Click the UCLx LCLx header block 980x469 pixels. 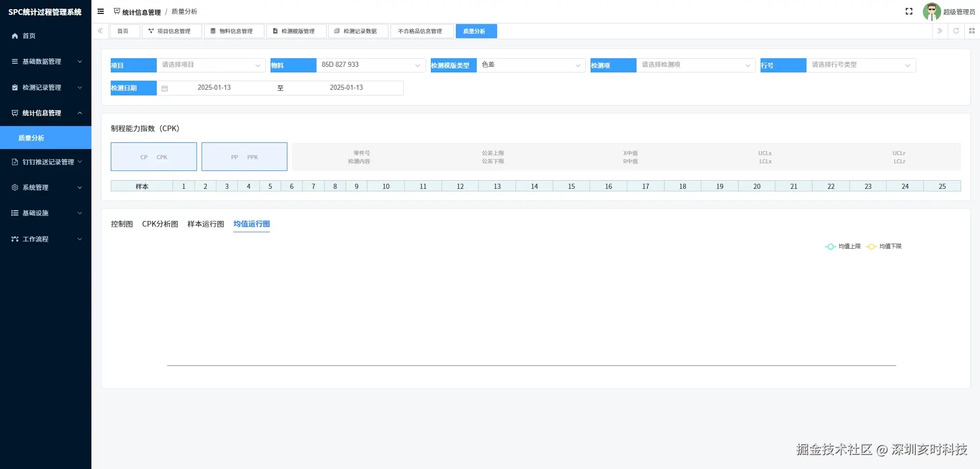765,157
